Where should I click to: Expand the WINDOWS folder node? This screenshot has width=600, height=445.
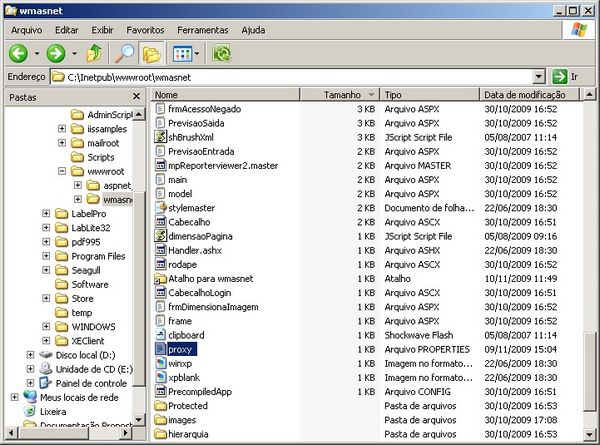coord(46,326)
